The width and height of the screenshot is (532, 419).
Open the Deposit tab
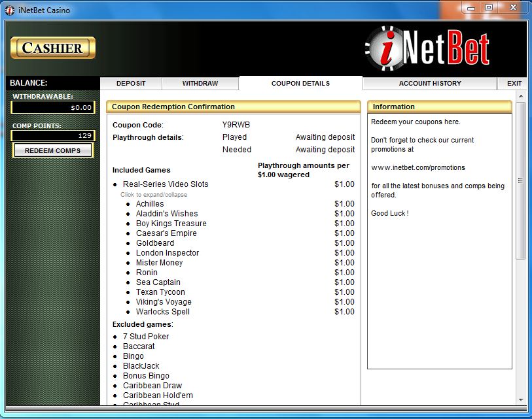[x=131, y=84]
